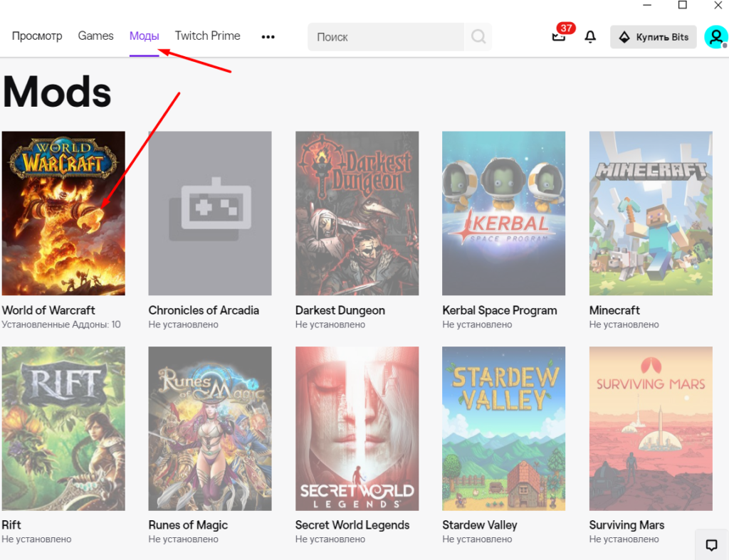Click the notifications bell icon
Image resolution: width=729 pixels, height=560 pixels.
click(x=590, y=37)
